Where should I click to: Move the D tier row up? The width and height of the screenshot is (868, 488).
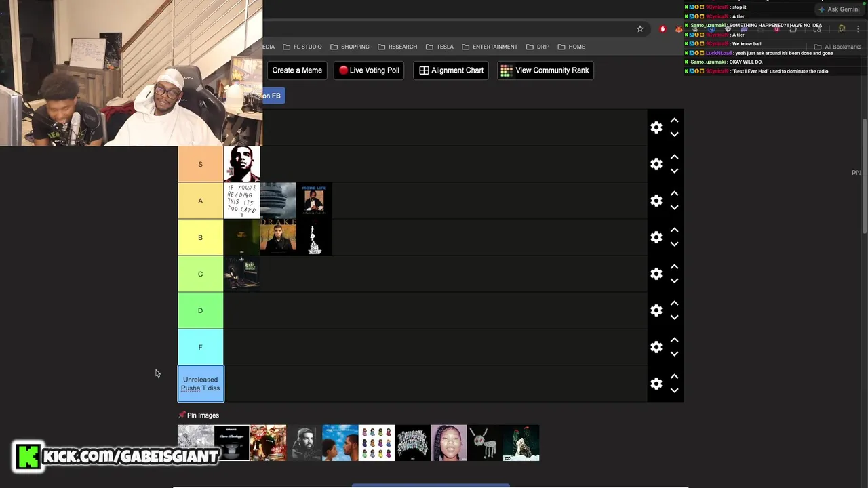coord(674,303)
